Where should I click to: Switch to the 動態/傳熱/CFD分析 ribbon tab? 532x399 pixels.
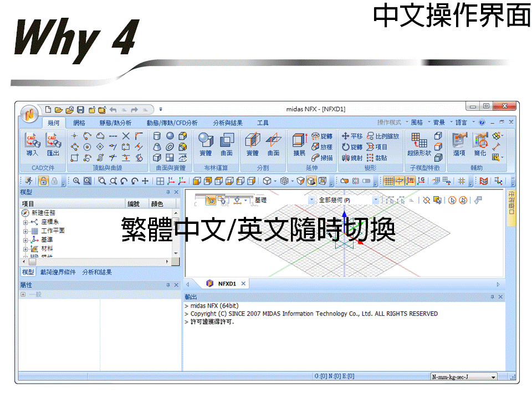pos(172,123)
